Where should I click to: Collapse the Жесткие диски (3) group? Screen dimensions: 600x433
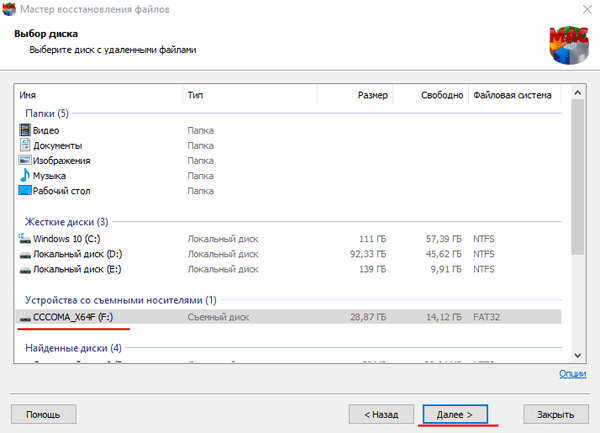point(67,222)
